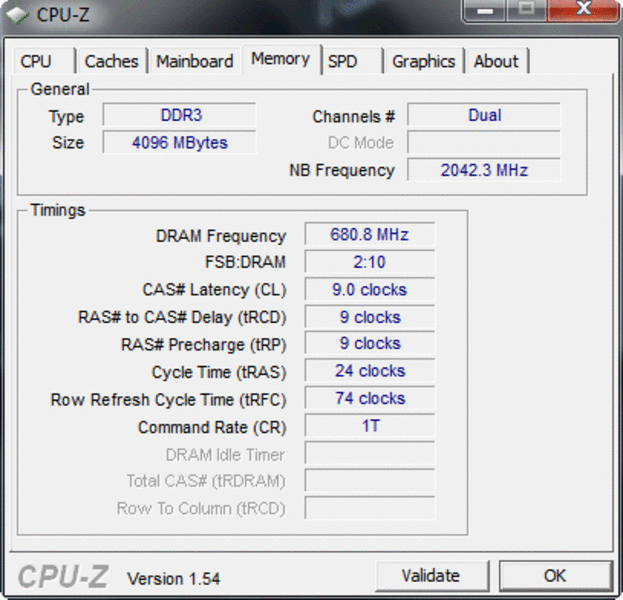Open the Caches tab
The height and width of the screenshot is (600, 623).
click(112, 61)
